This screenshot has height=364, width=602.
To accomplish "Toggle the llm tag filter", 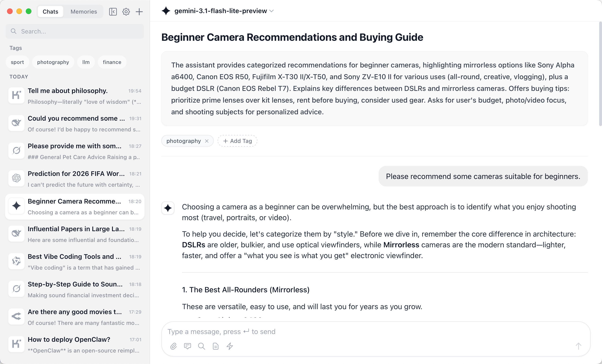I will 86,62.
